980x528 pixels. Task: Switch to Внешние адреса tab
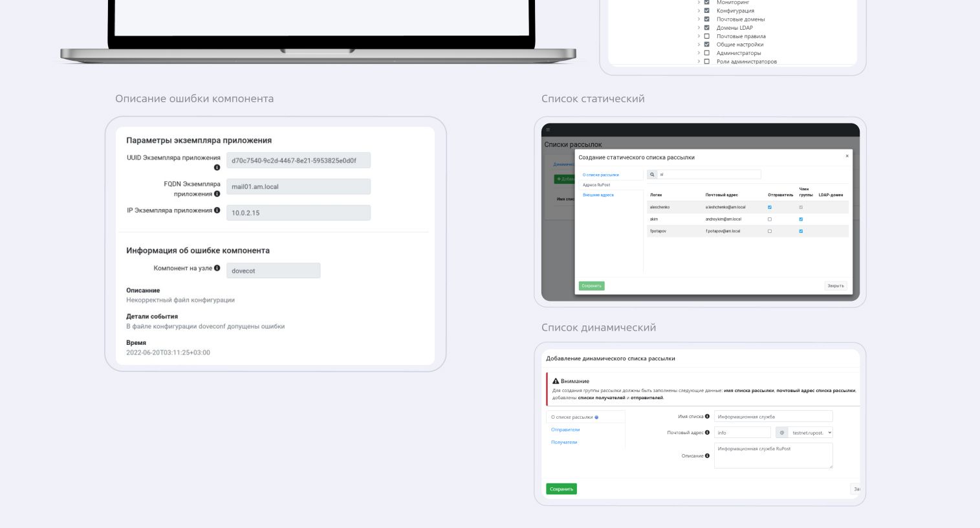click(x=598, y=195)
